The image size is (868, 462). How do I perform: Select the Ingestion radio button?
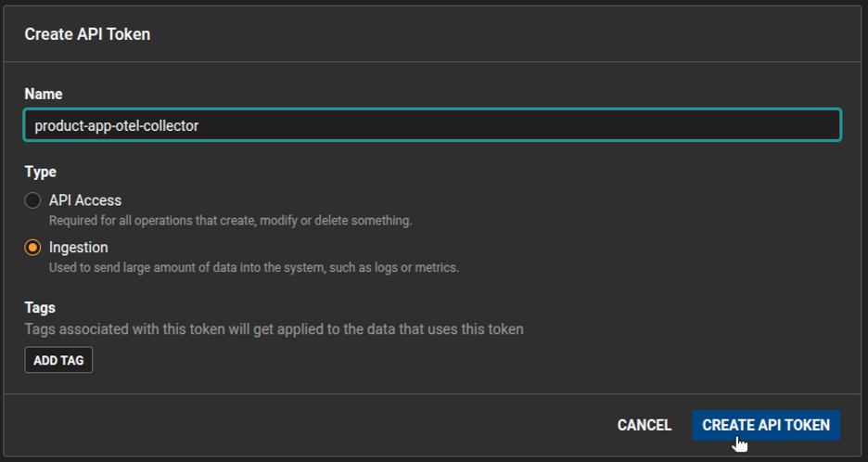click(x=32, y=247)
